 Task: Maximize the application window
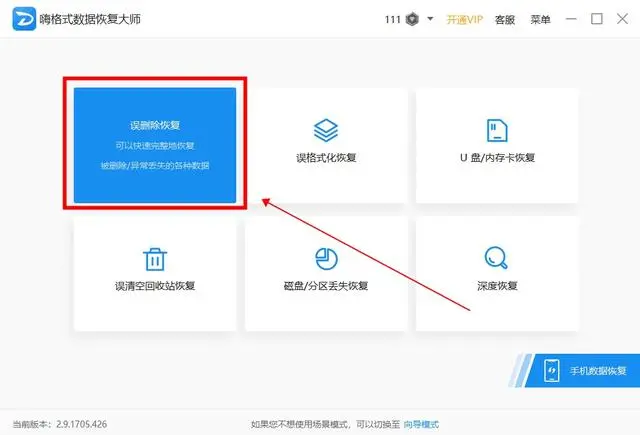pos(597,19)
